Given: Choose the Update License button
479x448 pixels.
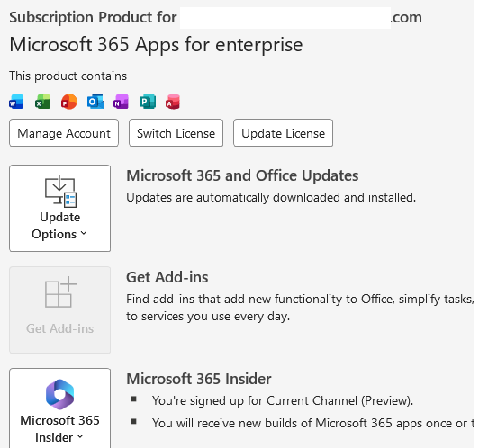Looking at the screenshot, I should (x=284, y=133).
